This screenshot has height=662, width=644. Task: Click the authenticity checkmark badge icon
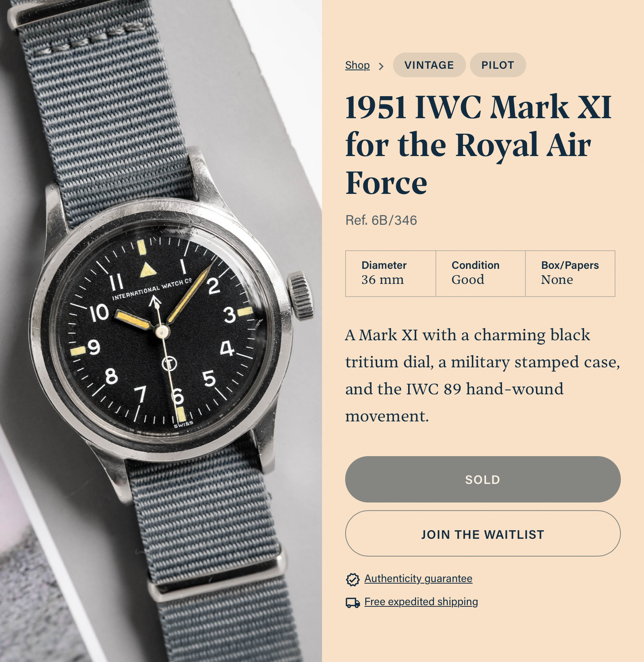point(352,579)
